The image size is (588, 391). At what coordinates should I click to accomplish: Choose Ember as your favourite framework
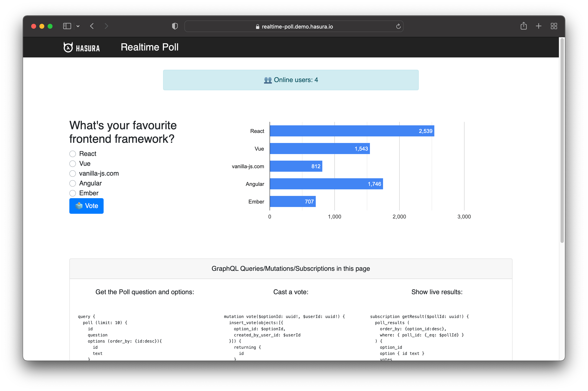tap(73, 193)
